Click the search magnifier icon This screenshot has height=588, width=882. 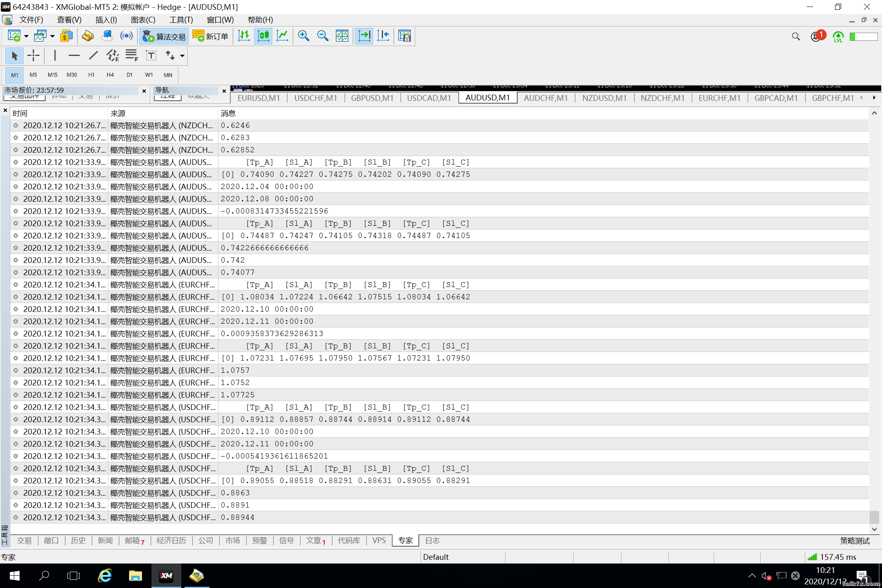pos(796,36)
